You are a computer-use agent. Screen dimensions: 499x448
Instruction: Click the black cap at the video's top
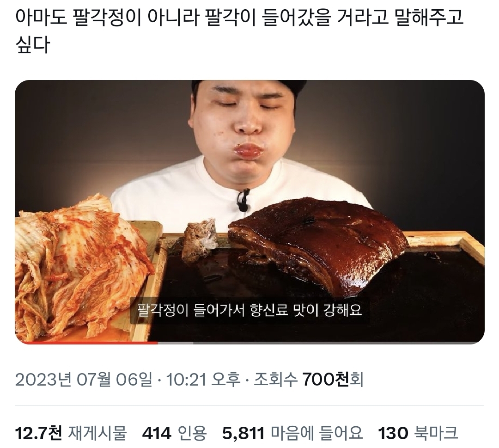(249, 85)
